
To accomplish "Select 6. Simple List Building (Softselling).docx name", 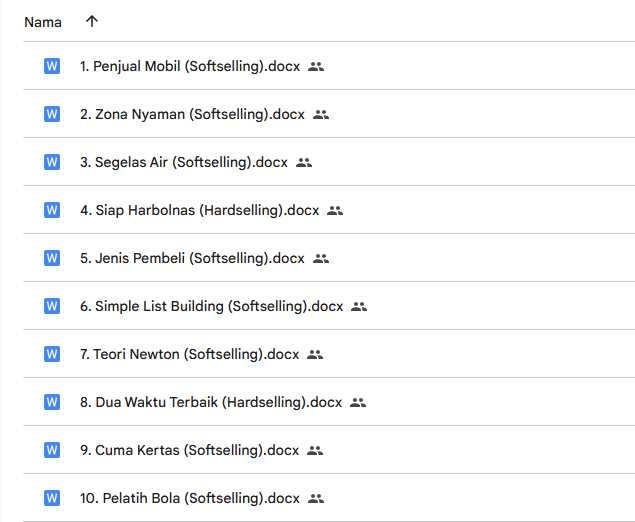I will [211, 306].
